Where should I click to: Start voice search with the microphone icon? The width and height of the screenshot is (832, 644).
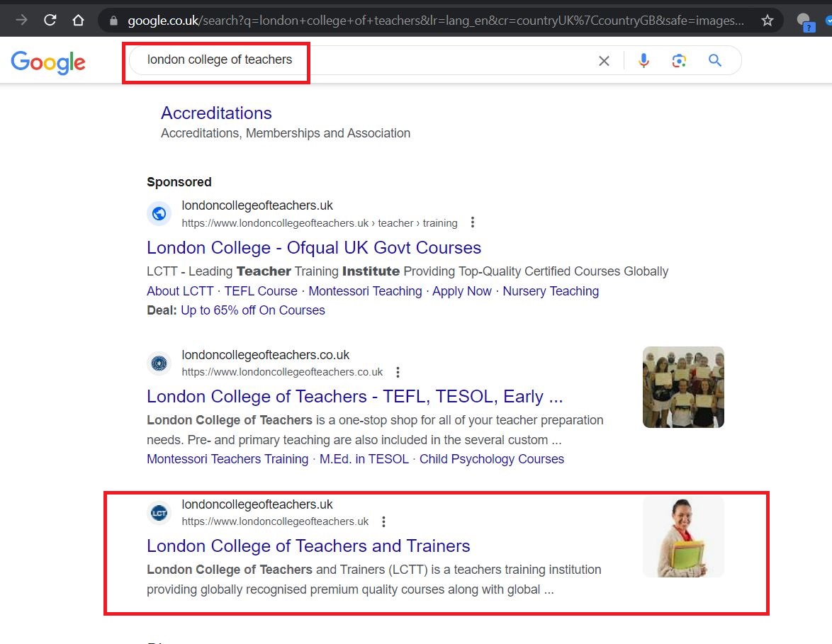[x=643, y=61]
